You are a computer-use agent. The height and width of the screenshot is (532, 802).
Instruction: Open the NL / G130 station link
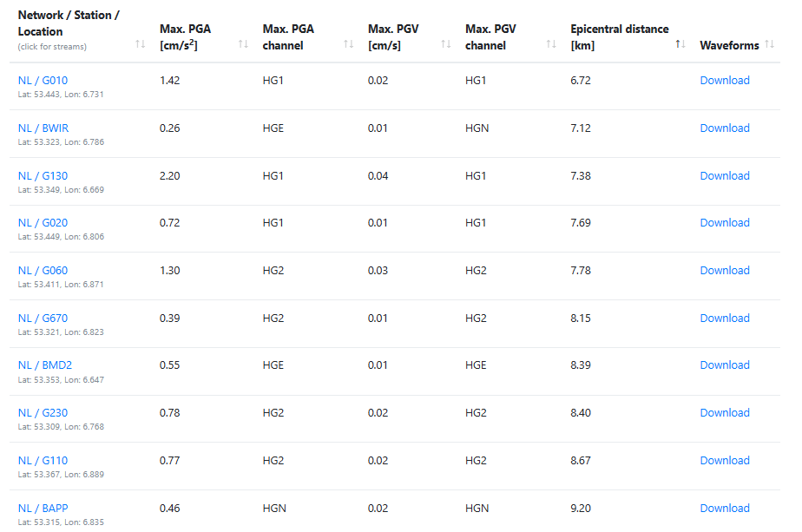(43, 176)
